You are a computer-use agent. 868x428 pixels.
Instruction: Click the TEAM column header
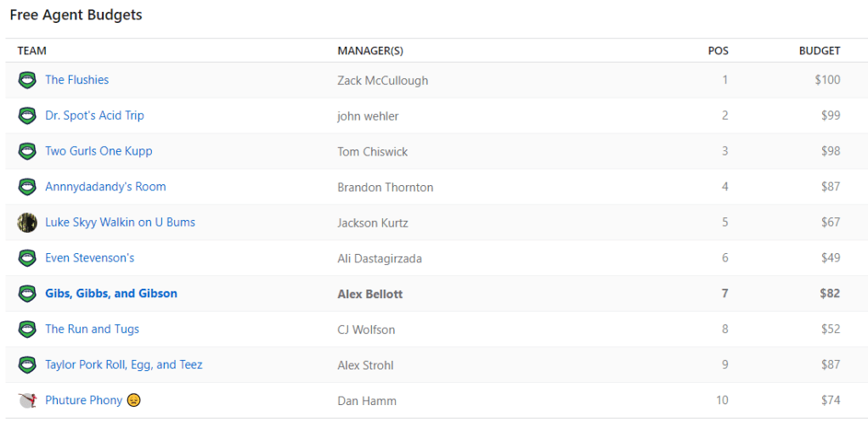32,51
